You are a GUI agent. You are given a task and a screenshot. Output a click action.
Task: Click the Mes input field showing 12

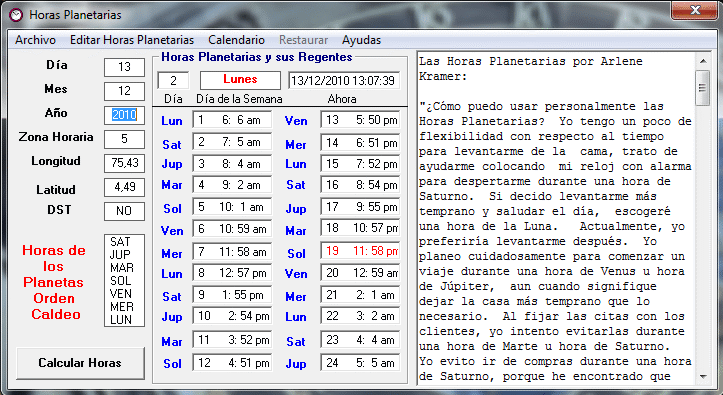[x=124, y=91]
